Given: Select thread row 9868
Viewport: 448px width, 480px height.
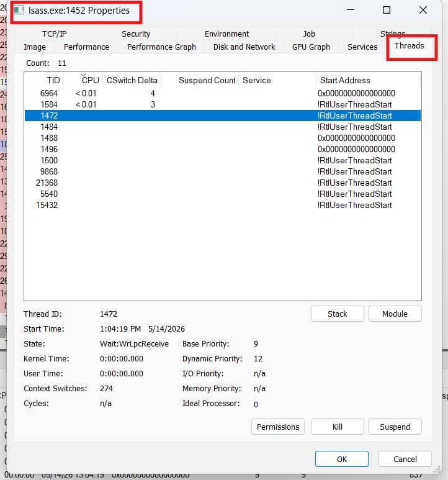Looking at the screenshot, I should tap(223, 172).
